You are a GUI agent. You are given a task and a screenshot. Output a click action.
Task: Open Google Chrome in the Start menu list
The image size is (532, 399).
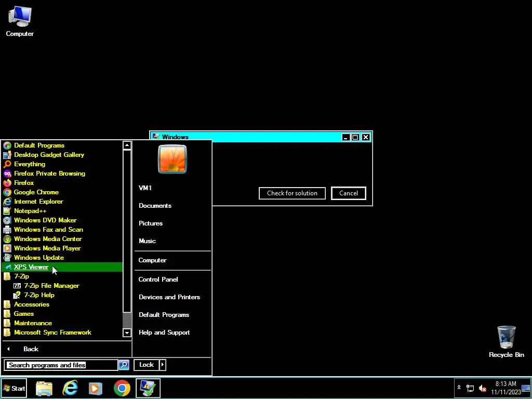point(62,192)
